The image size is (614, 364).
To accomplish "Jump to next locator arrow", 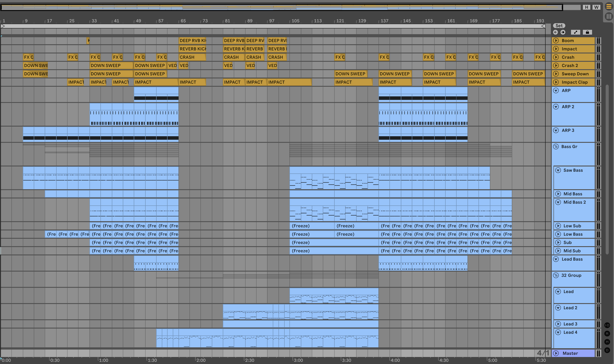I will click(x=563, y=32).
